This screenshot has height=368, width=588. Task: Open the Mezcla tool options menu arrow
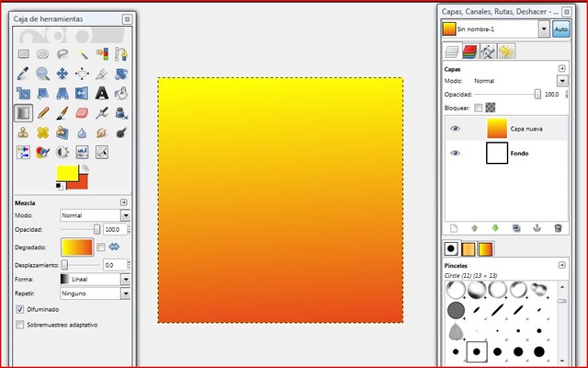point(123,202)
